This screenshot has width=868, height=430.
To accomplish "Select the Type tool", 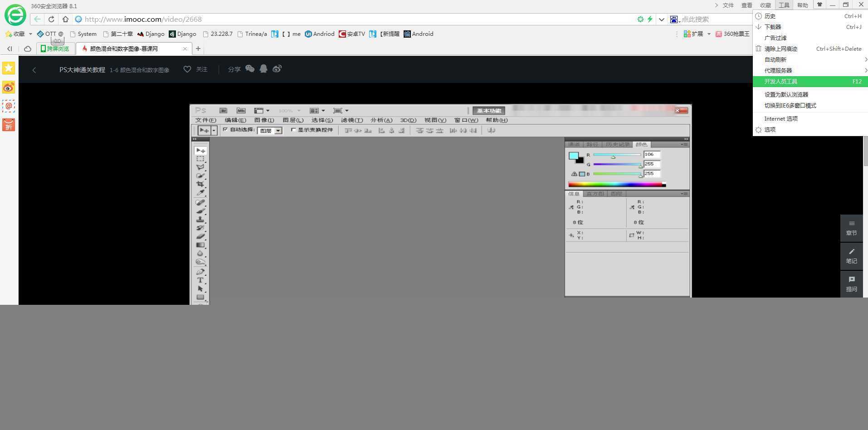I will point(200,280).
